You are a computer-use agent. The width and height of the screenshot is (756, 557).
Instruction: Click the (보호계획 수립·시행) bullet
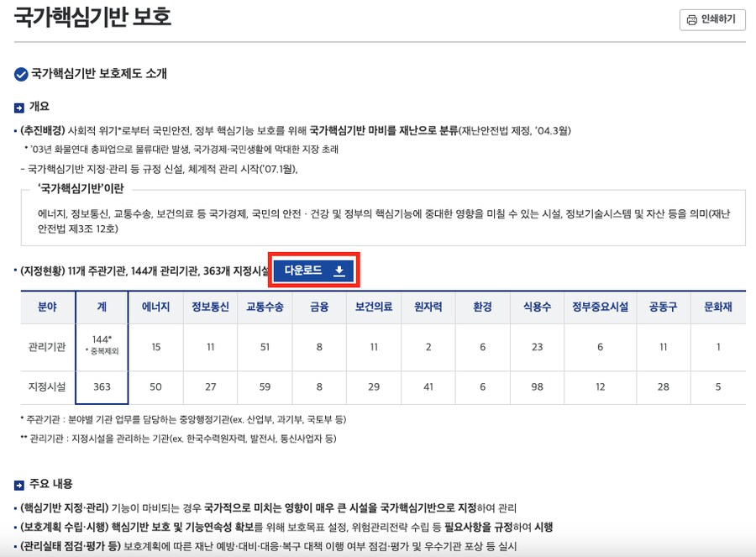(286, 528)
